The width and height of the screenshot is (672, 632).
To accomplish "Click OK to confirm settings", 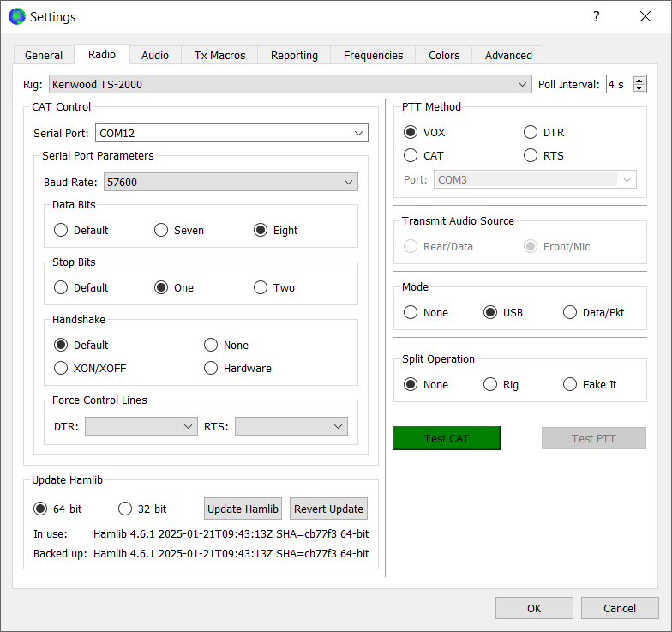I will pyautogui.click(x=534, y=608).
